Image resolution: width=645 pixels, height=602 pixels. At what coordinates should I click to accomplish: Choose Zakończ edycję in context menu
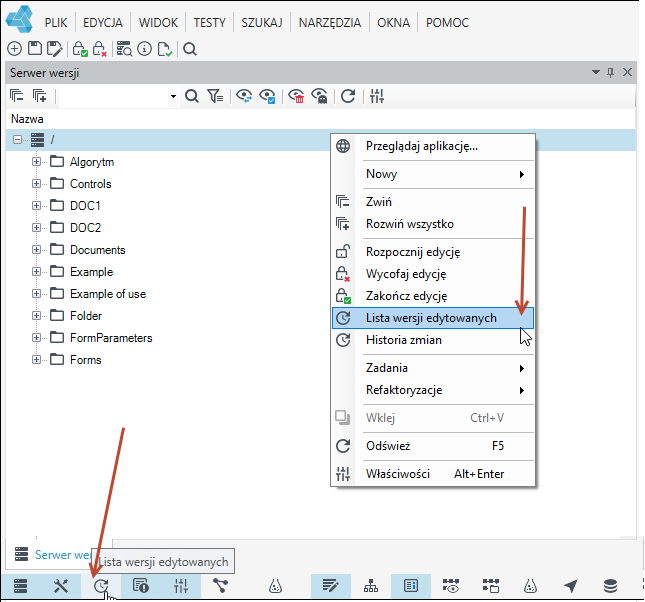433,296
